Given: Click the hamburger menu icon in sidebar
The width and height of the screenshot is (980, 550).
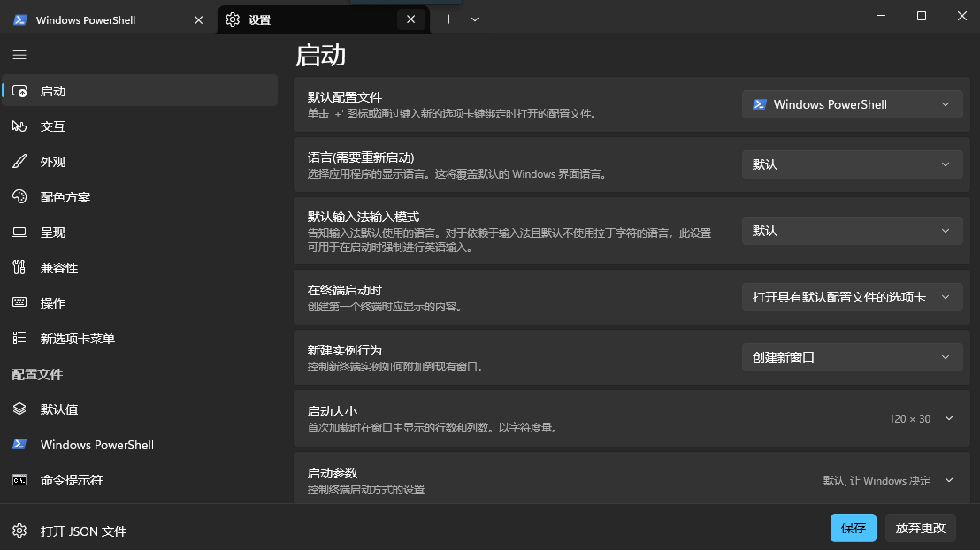Looking at the screenshot, I should [x=19, y=55].
